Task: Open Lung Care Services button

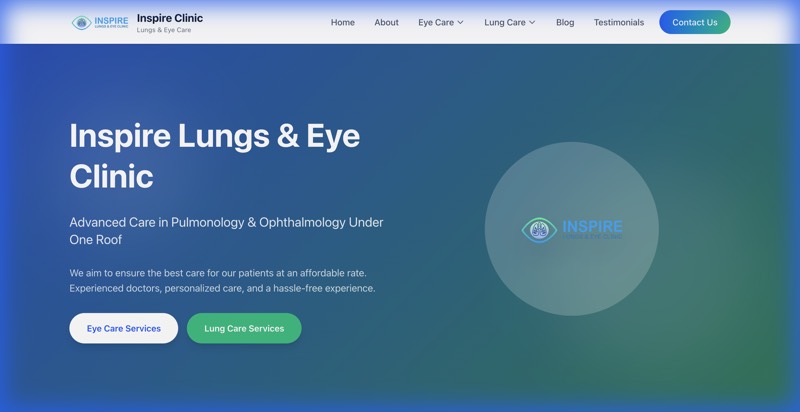Action: click(244, 328)
